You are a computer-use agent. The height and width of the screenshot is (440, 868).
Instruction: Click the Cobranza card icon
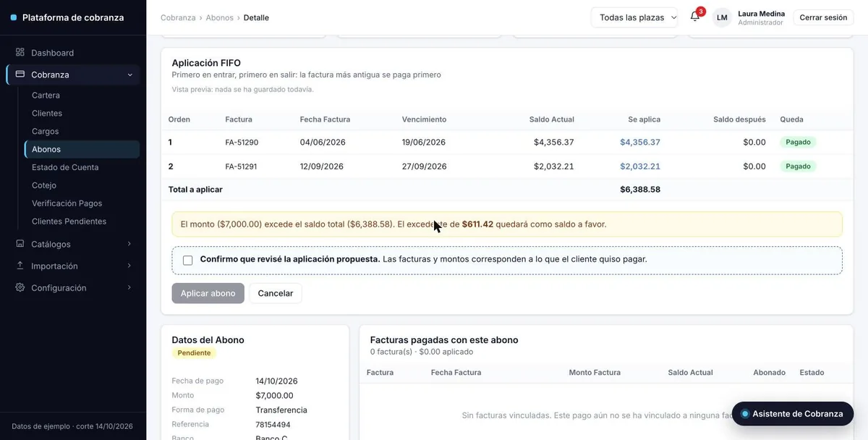tap(20, 75)
